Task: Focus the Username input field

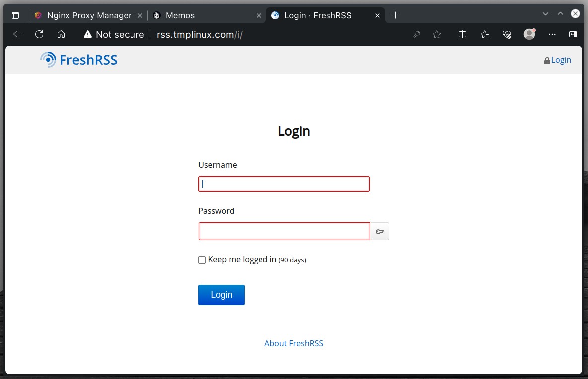Action: (x=284, y=184)
